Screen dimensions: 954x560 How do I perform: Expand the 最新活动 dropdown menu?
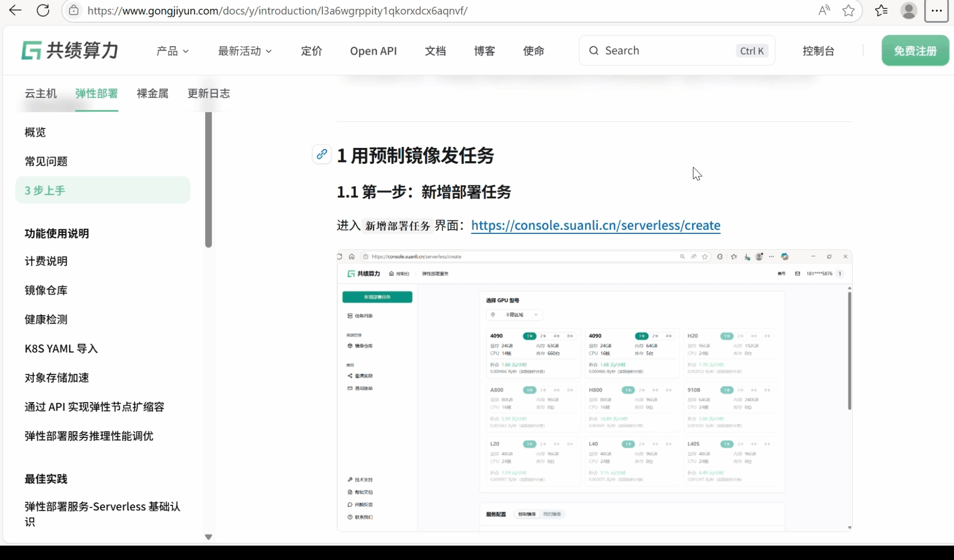click(245, 51)
